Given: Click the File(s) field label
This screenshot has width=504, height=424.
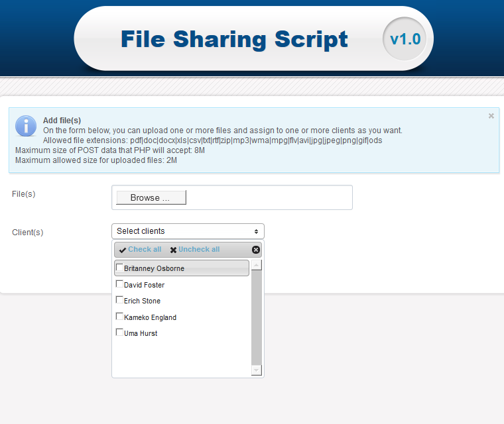Looking at the screenshot, I should tap(23, 194).
